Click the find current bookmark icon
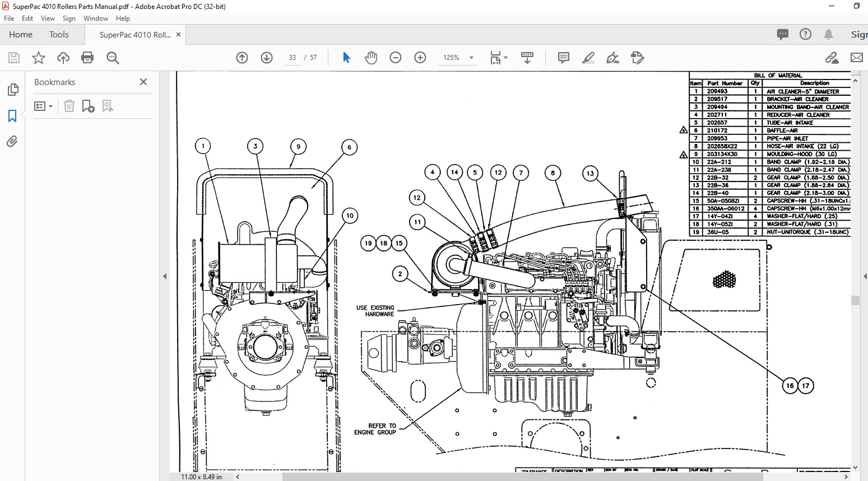The width and height of the screenshot is (868, 481). [x=108, y=106]
